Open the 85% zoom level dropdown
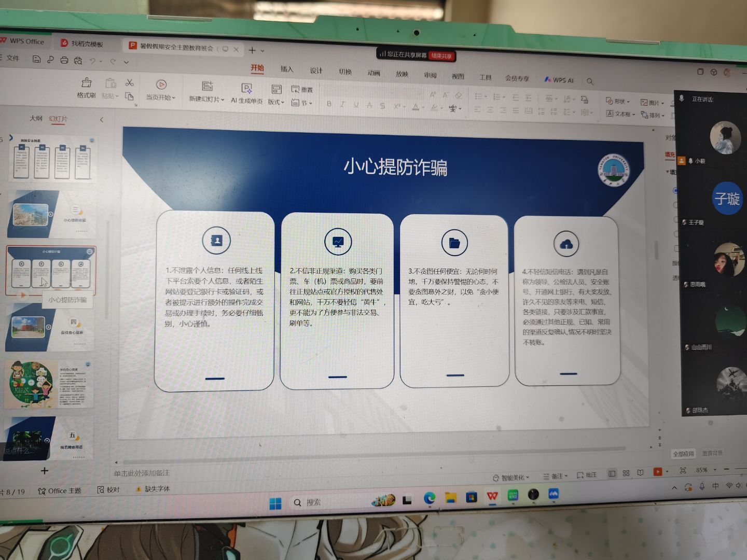Viewport: 747px width, 560px height. pyautogui.click(x=715, y=470)
